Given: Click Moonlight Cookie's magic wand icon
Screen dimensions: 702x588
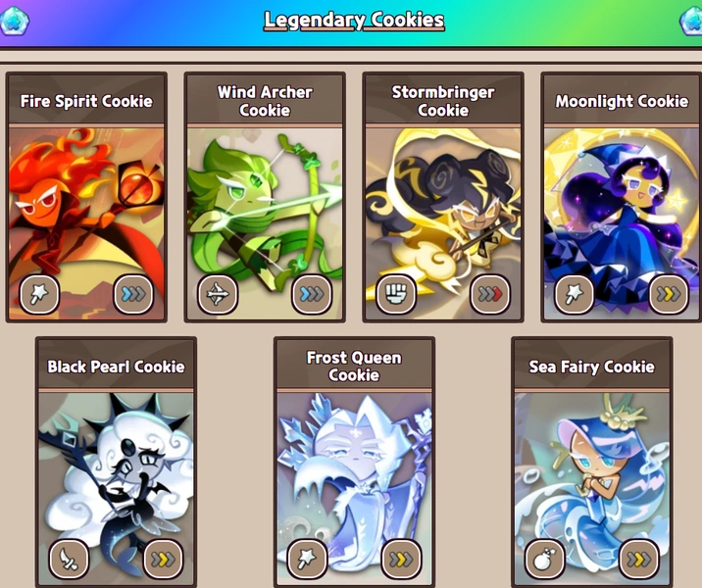Looking at the screenshot, I should (575, 294).
